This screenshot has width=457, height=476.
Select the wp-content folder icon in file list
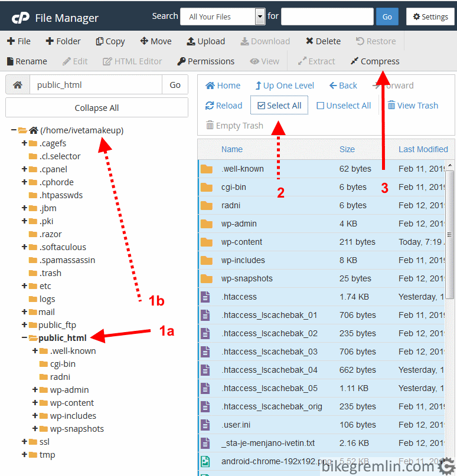point(207,242)
